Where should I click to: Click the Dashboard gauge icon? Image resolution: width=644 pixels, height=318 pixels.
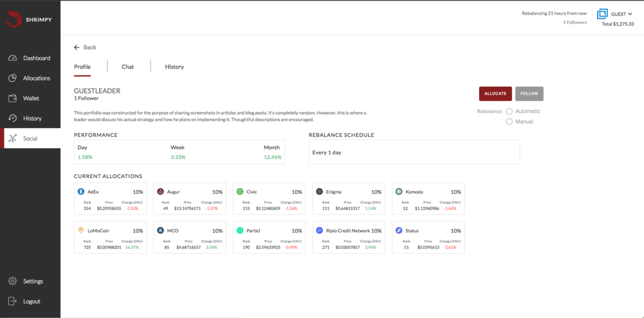(13, 58)
